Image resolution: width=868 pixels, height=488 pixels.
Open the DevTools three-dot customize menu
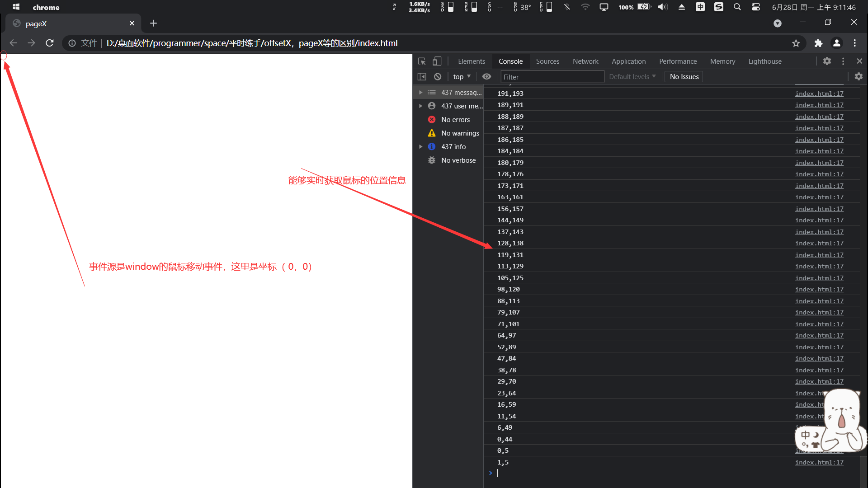[x=843, y=61]
